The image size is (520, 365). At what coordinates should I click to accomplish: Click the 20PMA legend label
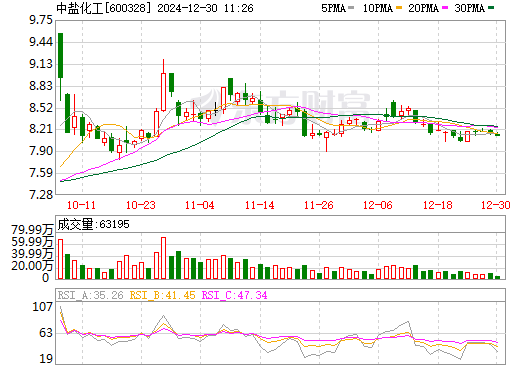click(423, 8)
